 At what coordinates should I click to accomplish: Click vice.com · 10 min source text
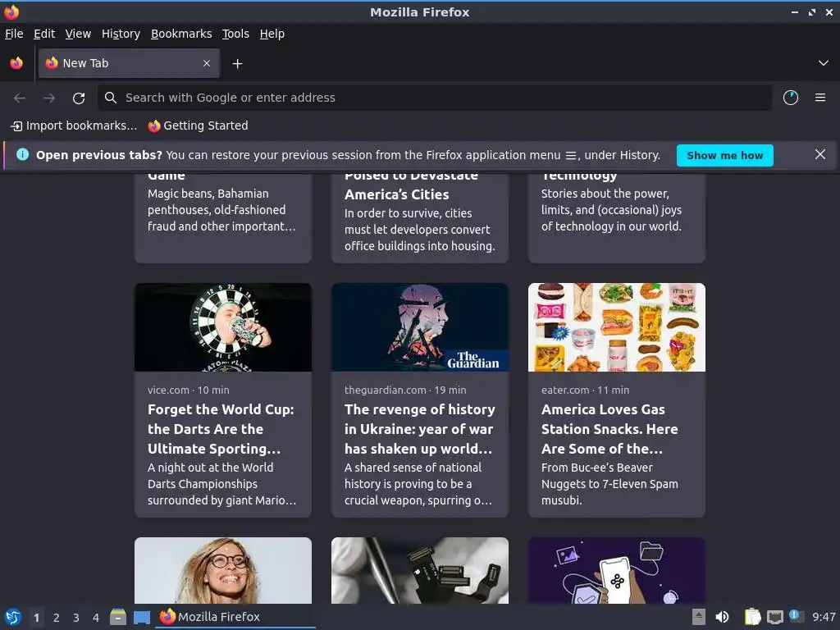pyautogui.click(x=188, y=390)
